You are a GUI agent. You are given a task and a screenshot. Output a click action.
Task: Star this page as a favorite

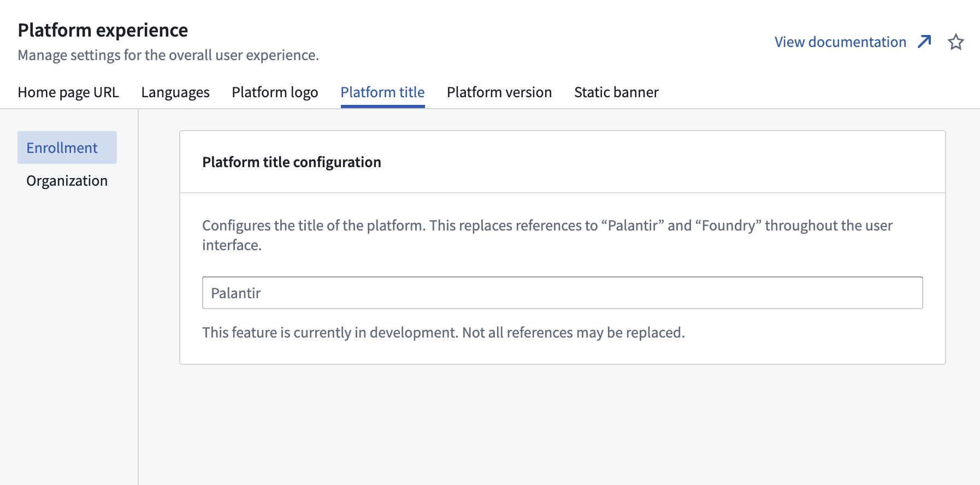[x=955, y=42]
